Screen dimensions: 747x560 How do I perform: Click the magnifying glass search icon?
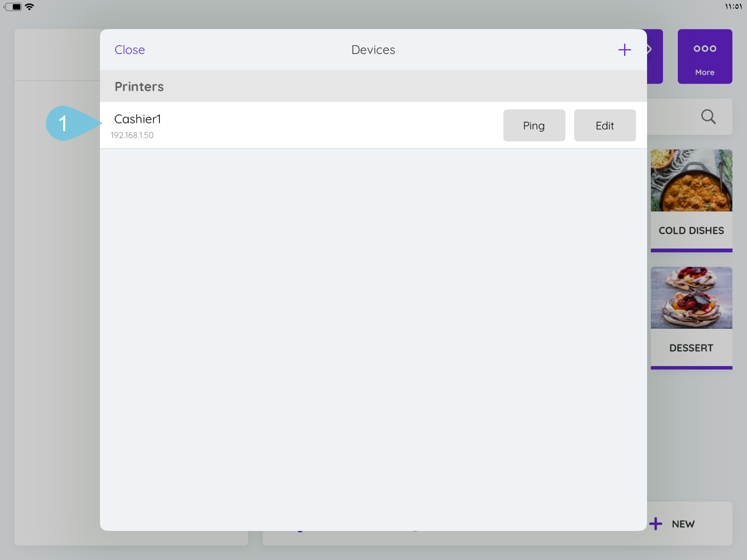[708, 117]
